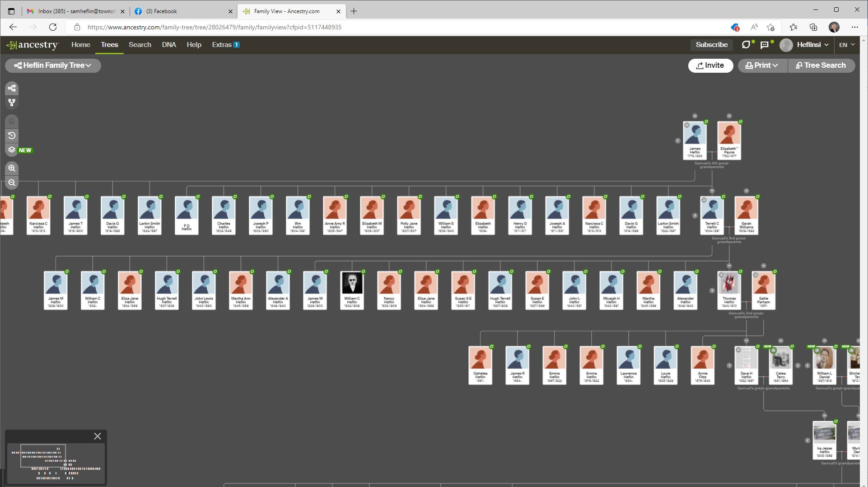Refresh the browser page
The image size is (868, 487).
click(x=53, y=27)
